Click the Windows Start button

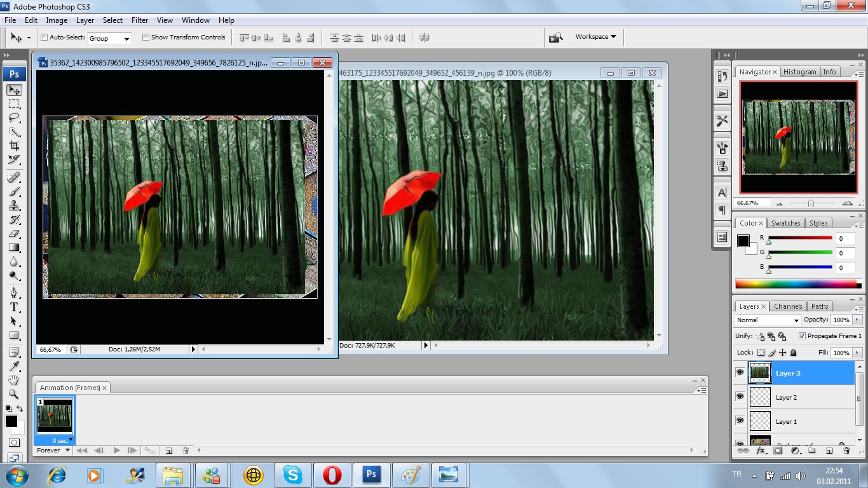click(16, 475)
